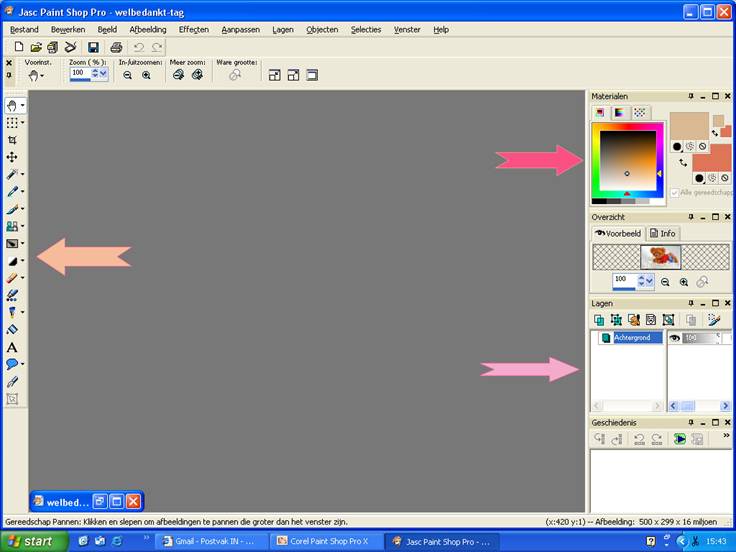The image size is (736, 552).
Task: Select the Pen tool near the bottom of the tool palette
Action: (x=12, y=382)
